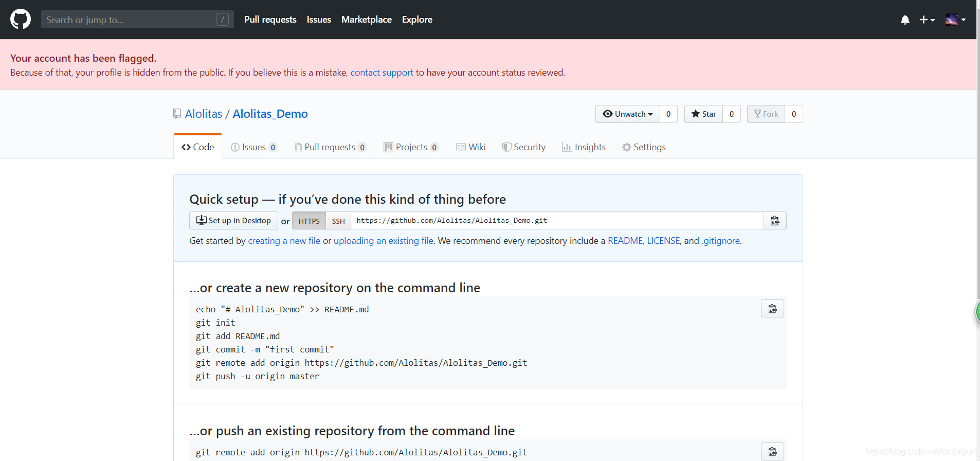This screenshot has height=461, width=980.
Task: Open the .gitignore recommendation link
Action: 721,241
